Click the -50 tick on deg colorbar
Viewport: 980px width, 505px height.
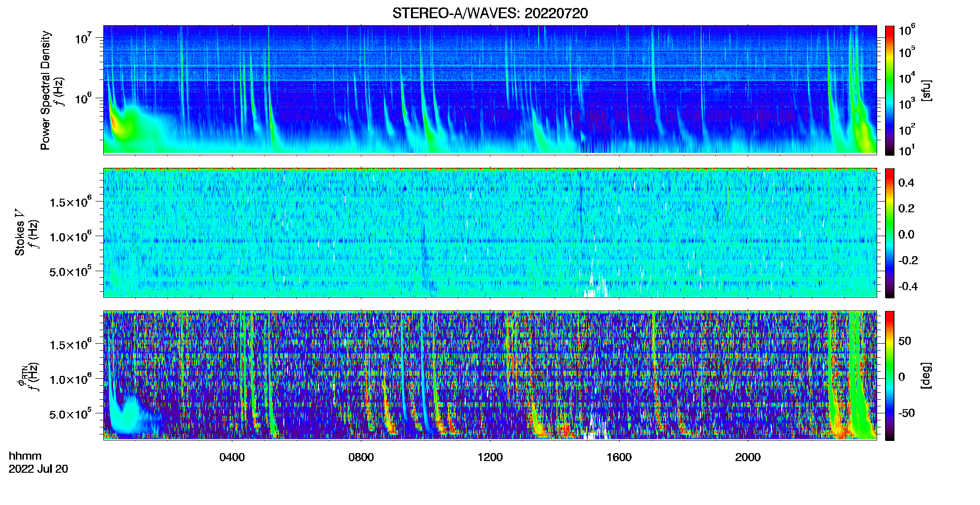tap(907, 413)
